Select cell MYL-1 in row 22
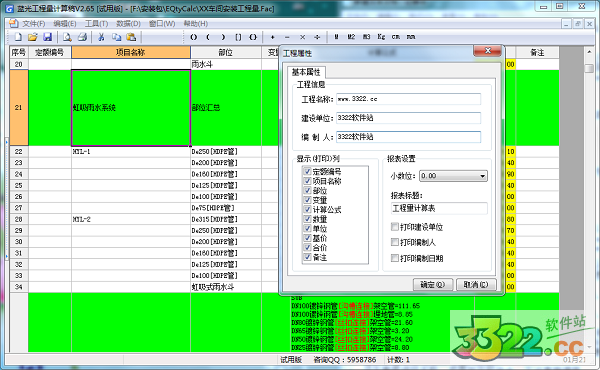This screenshot has height=370, width=600. point(131,152)
